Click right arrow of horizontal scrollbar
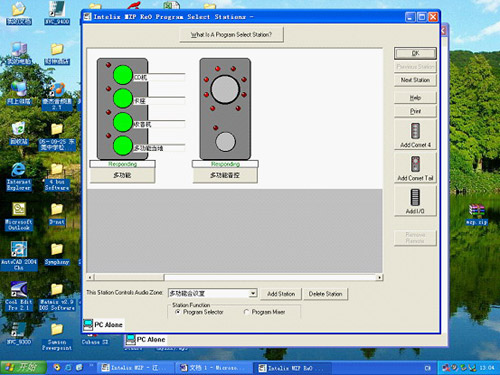Viewport: 500px width, 375px height. tap(379, 277)
